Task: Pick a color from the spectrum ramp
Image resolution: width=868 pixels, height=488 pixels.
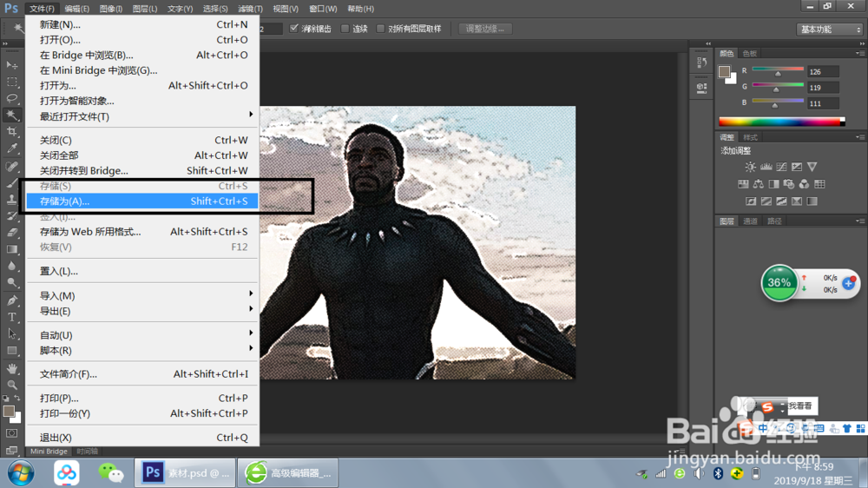Action: [x=782, y=122]
